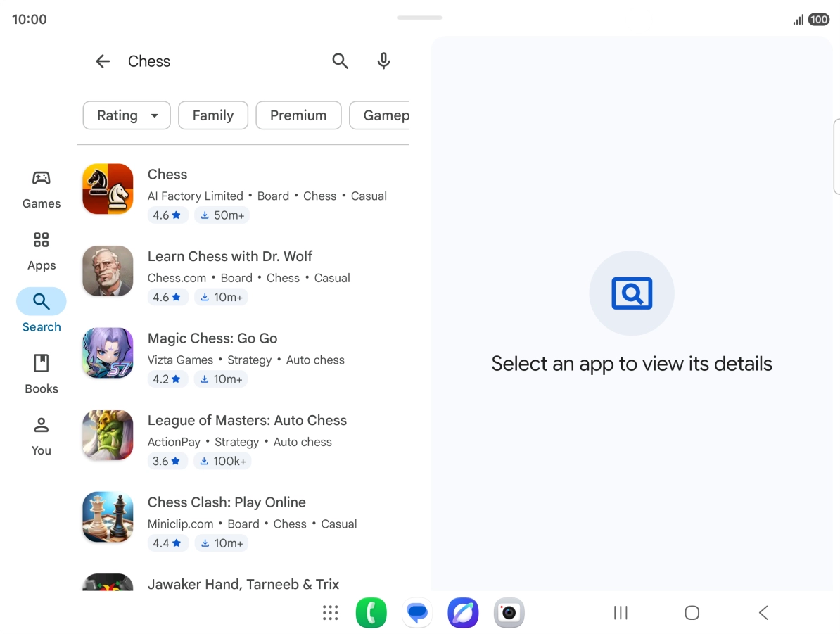Expand the Rating filter dropdown

127,115
